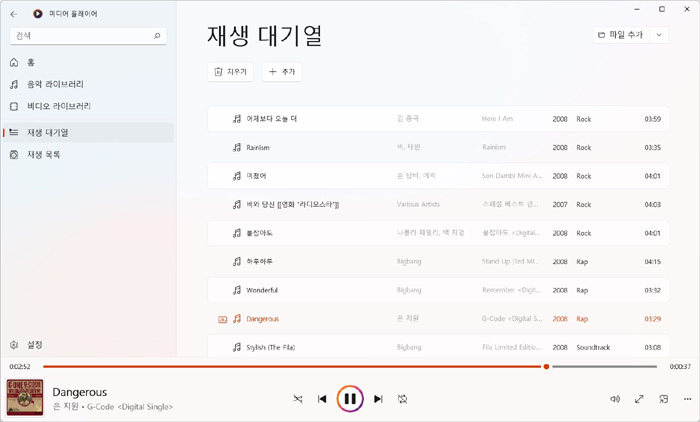Open 음악 라이브러리
Viewport: 700px width, 422px height.
coord(88,84)
